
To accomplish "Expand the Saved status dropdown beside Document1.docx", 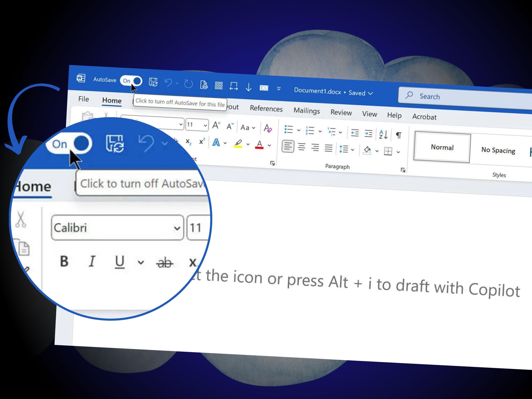I will 370,93.
